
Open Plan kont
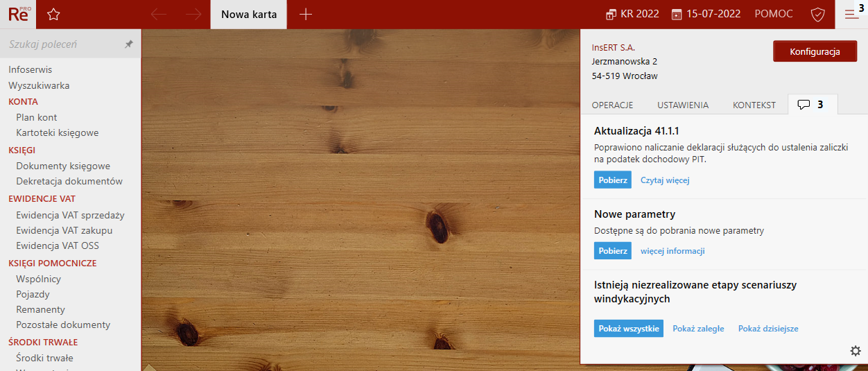37,117
